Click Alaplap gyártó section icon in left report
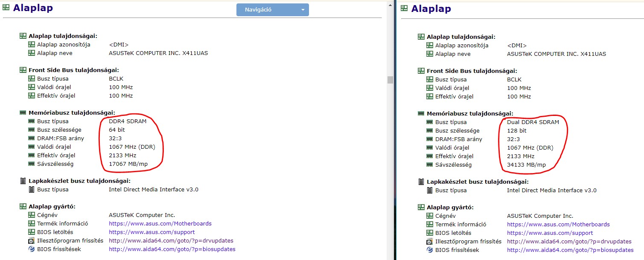The height and width of the screenshot is (260, 644). coord(23,206)
